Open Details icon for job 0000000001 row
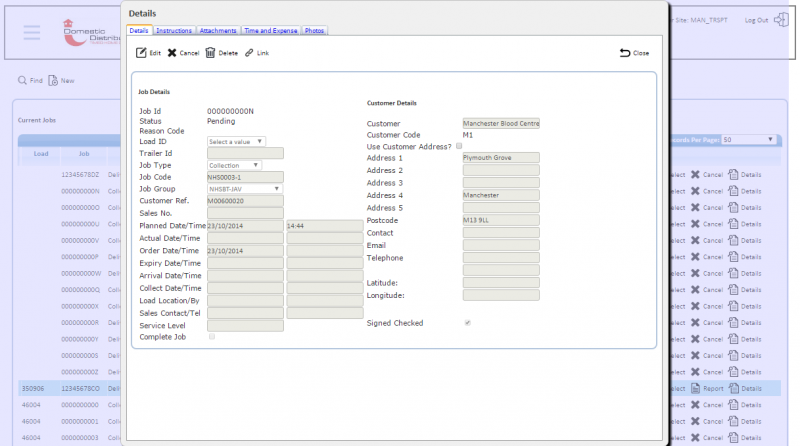Image resolution: width=800 pixels, height=446 pixels. (733, 421)
